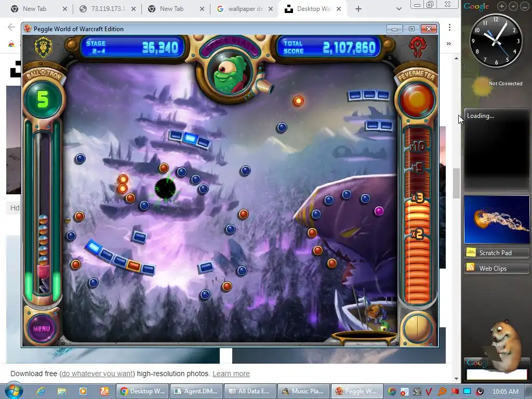Launch Internet Explorer from taskbar
Screen dimensions: 532x399
[41, 391]
